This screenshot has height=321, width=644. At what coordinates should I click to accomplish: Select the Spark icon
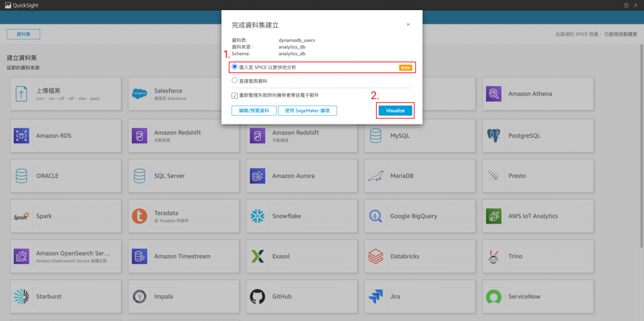21,216
